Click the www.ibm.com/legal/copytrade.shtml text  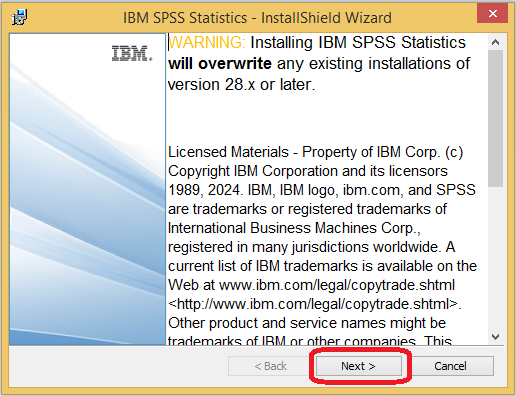(337, 285)
